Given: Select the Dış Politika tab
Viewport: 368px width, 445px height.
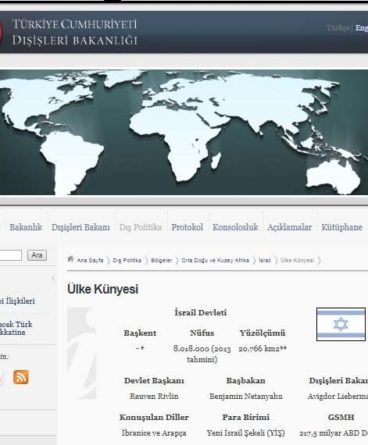Looking at the screenshot, I should [140, 227].
